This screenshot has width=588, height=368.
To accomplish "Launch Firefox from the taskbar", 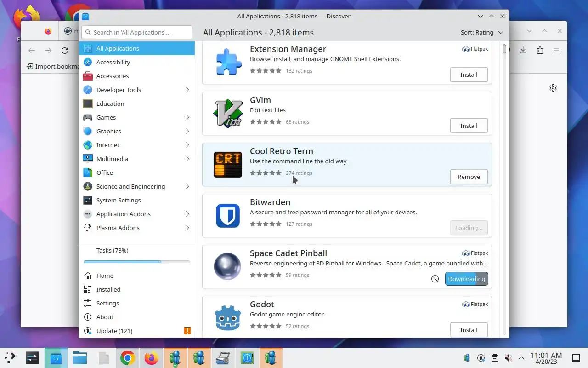I will tap(152, 358).
